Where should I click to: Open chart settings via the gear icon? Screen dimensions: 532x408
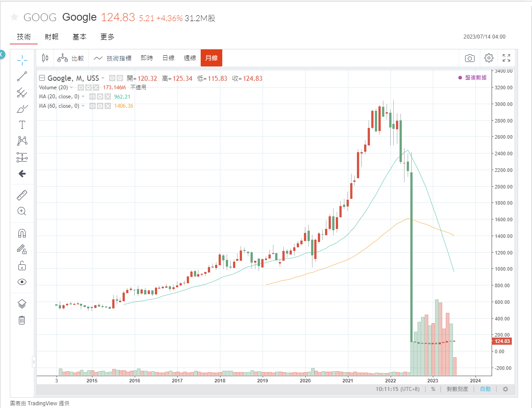click(488, 58)
